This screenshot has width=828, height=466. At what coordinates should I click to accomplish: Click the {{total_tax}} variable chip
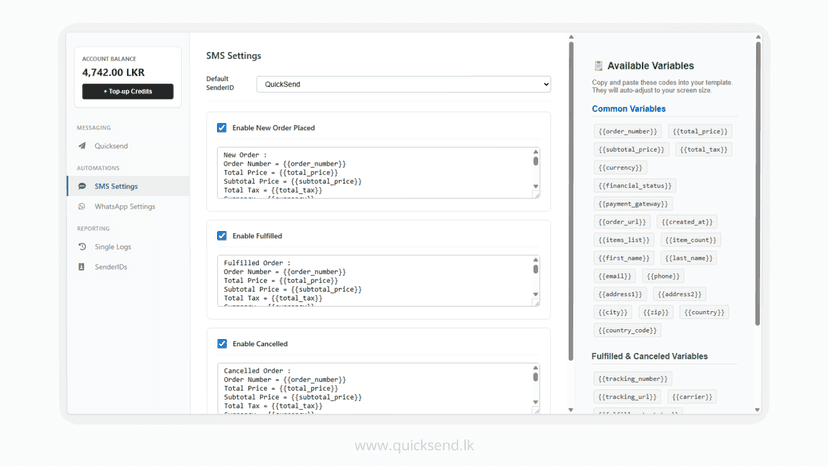703,150
